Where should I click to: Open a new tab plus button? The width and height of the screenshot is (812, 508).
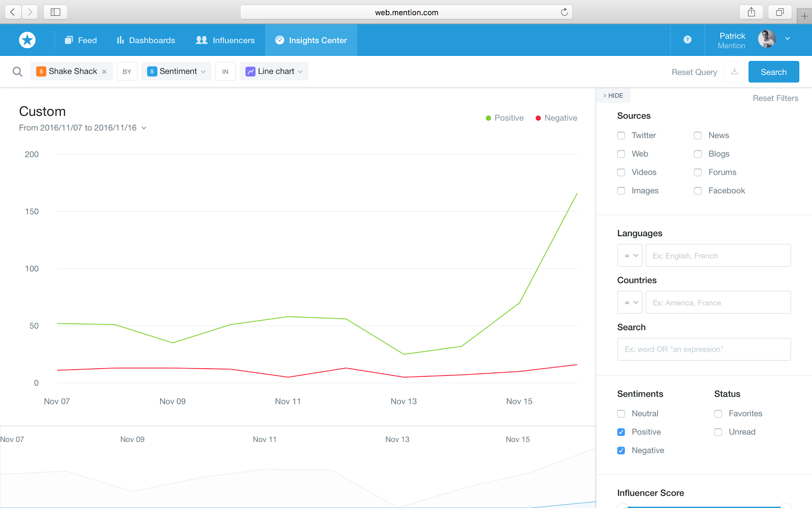tap(804, 16)
